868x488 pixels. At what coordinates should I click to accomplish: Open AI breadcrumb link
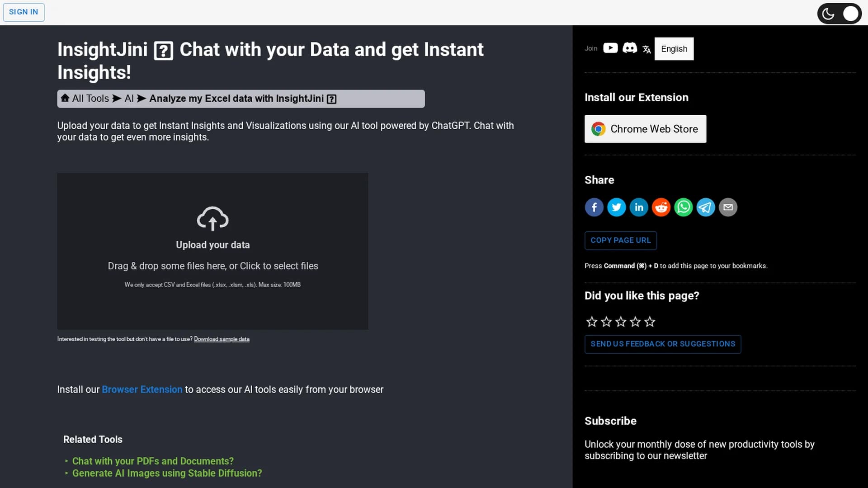pyautogui.click(x=129, y=99)
